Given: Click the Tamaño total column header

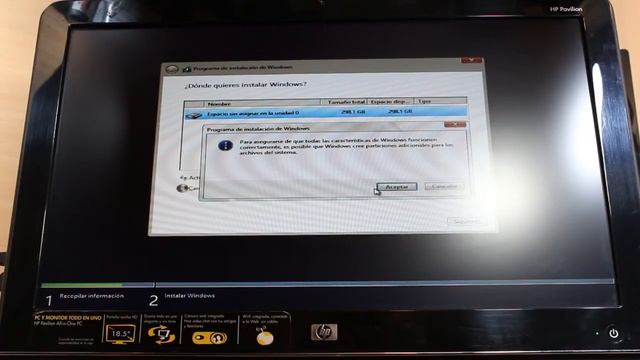Looking at the screenshot, I should coord(344,102).
